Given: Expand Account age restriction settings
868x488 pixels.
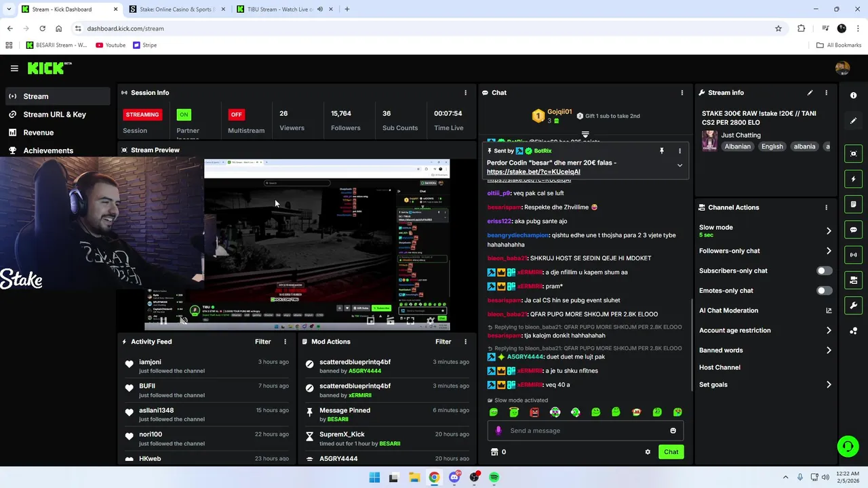Looking at the screenshot, I should coord(829,331).
